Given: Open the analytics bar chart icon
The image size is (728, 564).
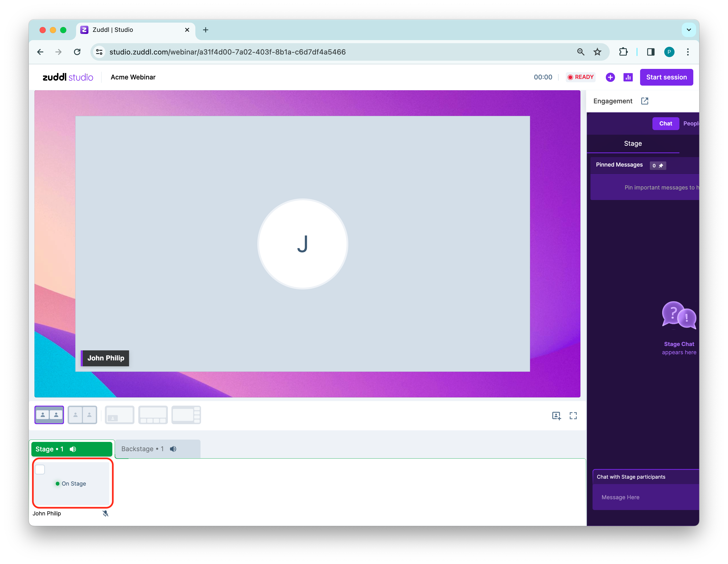Looking at the screenshot, I should [x=628, y=77].
